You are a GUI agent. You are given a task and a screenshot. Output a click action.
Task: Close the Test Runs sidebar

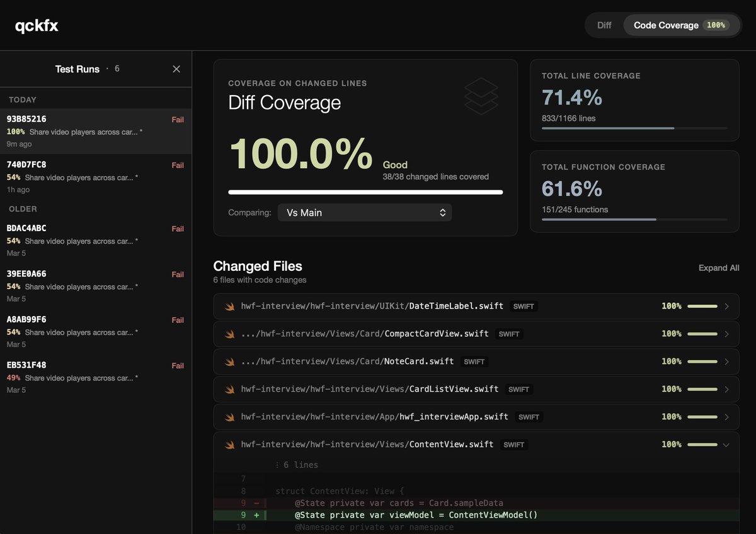(176, 69)
